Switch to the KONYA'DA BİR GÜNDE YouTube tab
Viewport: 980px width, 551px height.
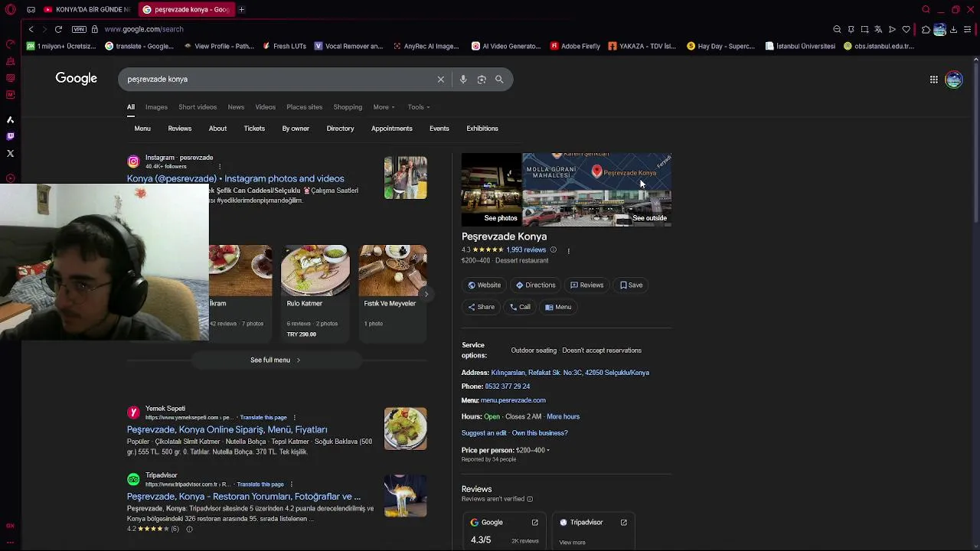[x=87, y=9]
